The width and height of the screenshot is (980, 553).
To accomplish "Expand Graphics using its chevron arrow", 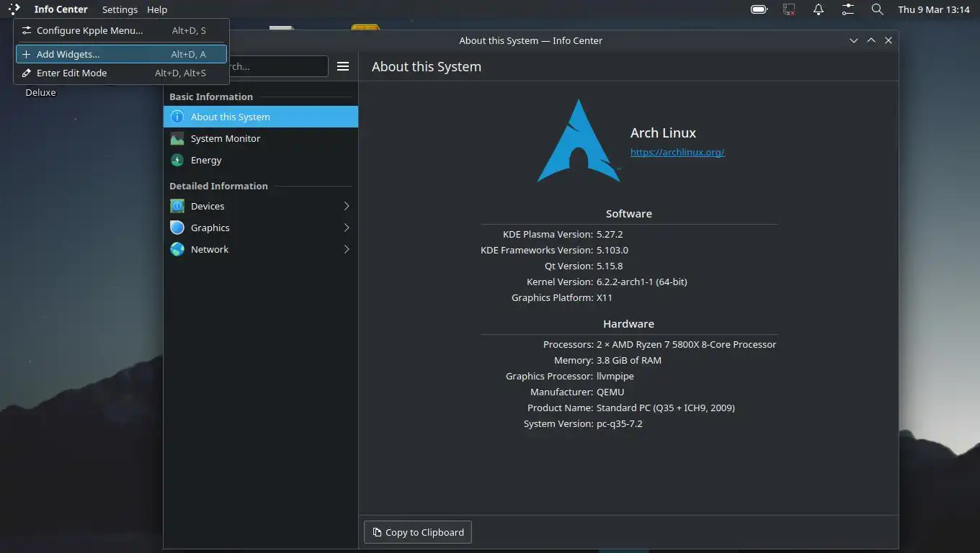I will (347, 228).
